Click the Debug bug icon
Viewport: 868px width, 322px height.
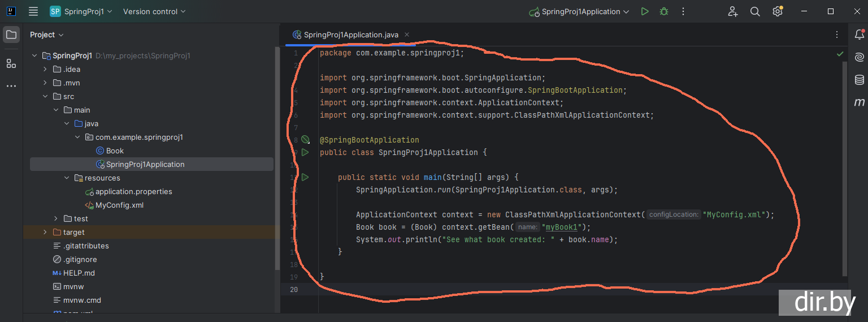(x=663, y=11)
